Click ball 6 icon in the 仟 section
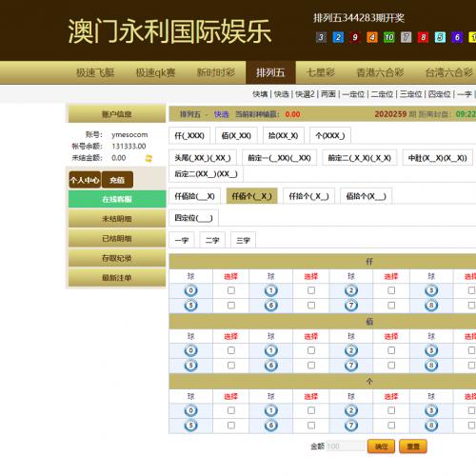Viewport: 476px width, 476px height. pyautogui.click(x=271, y=306)
